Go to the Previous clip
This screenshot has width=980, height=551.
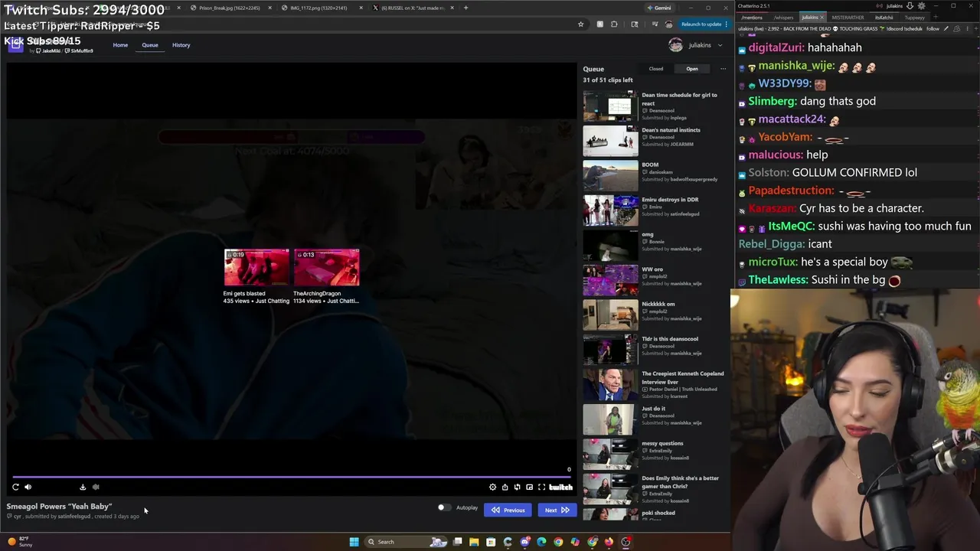point(508,510)
